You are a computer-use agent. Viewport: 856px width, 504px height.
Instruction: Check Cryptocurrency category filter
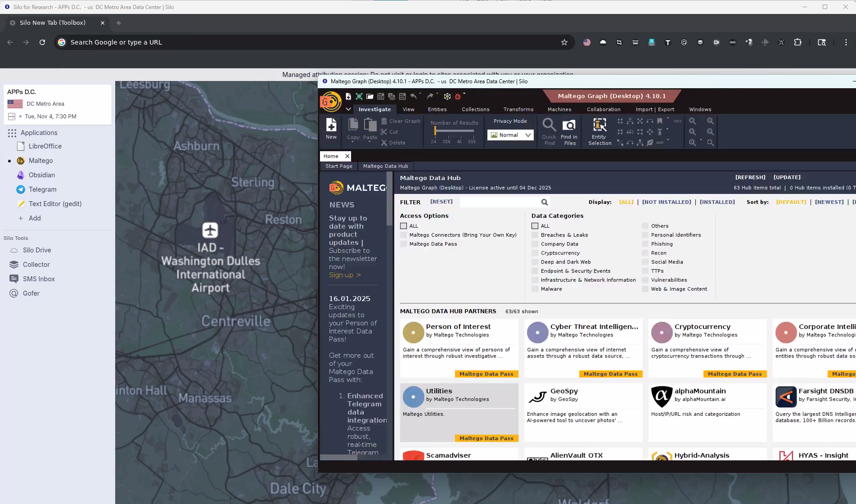535,253
